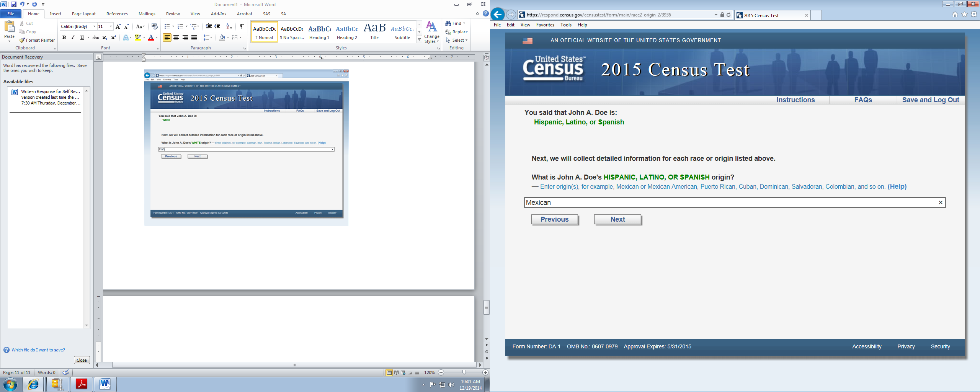980x392 pixels.
Task: Open the Page Layout ribbon tab
Action: 84,14
